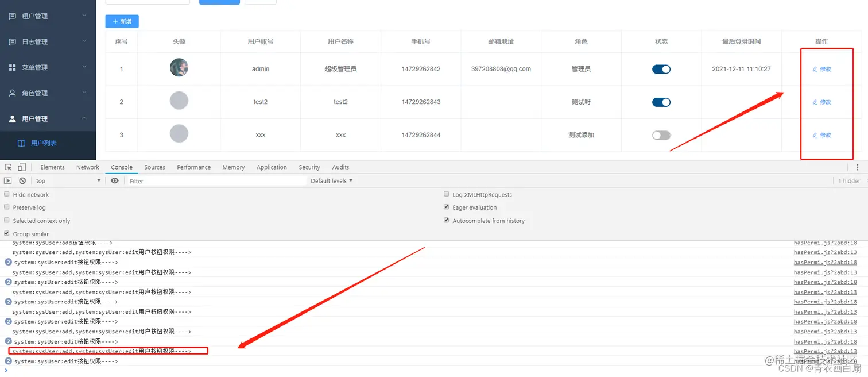Open the Performance tab

click(x=194, y=167)
